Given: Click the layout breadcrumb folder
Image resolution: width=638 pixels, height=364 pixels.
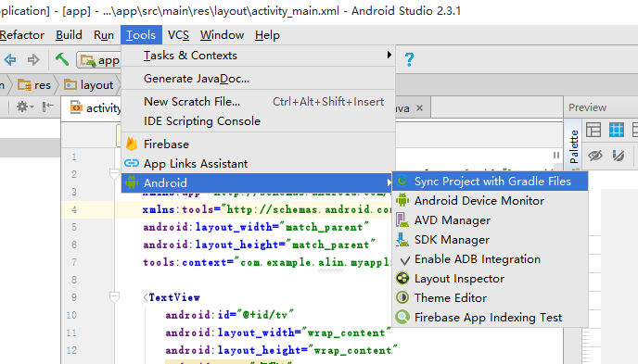Looking at the screenshot, I should click(x=89, y=85).
